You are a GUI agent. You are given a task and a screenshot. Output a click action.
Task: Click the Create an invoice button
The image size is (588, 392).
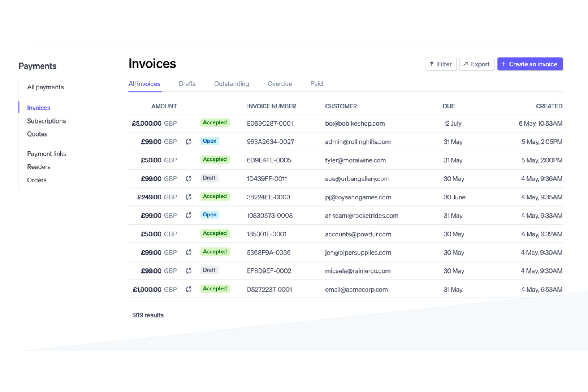click(530, 64)
